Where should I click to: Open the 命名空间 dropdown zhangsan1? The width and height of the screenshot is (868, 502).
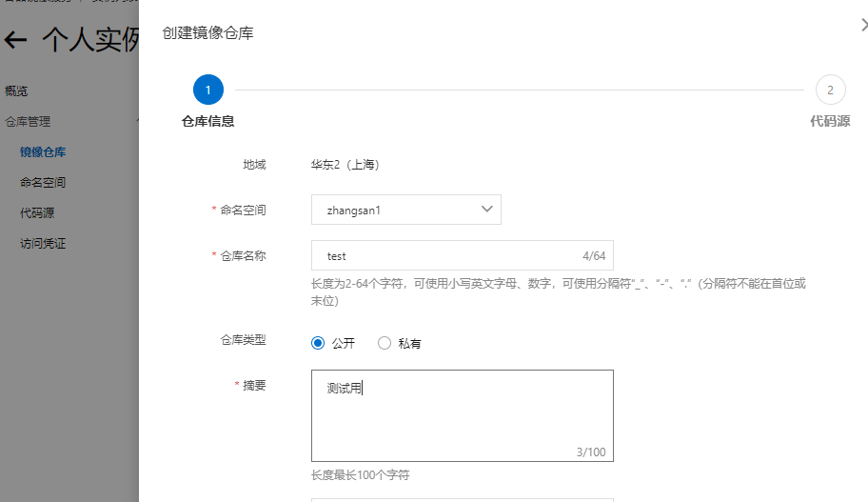(406, 210)
